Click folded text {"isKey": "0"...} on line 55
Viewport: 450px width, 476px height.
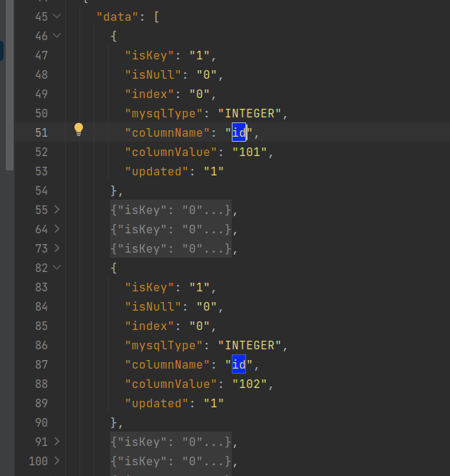[x=171, y=210]
